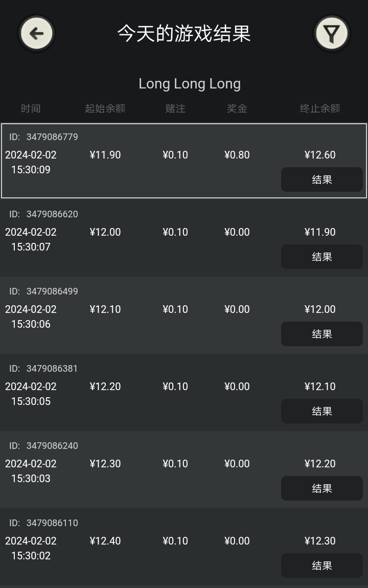The image size is (368, 588).
Task: Click the 赌注 column header
Action: pos(175,108)
